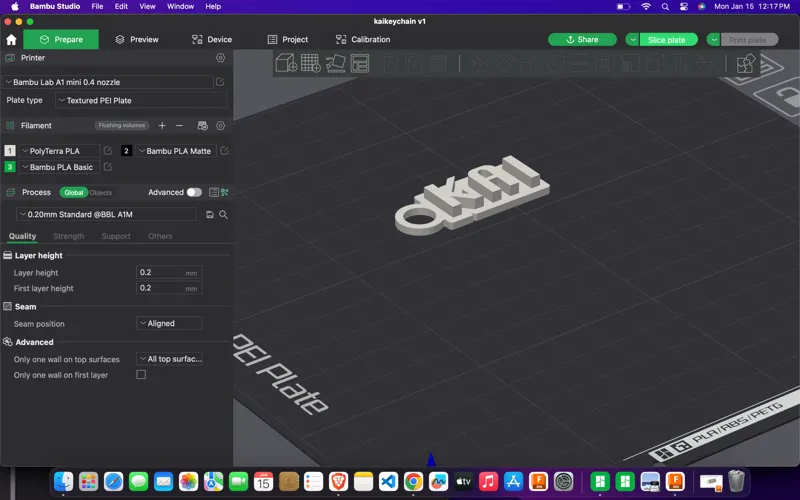Open the printer preset dropdown
Viewport: 800px width, 500px height.
[108, 82]
